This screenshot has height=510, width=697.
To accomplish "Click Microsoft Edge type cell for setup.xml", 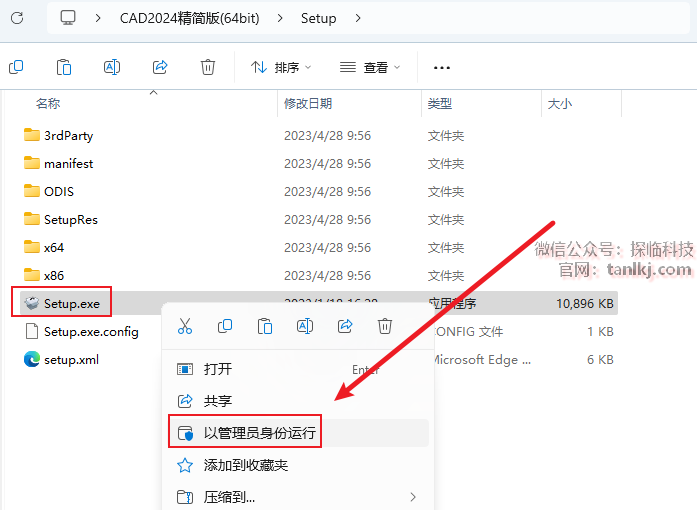I will pyautogui.click(x=481, y=360).
